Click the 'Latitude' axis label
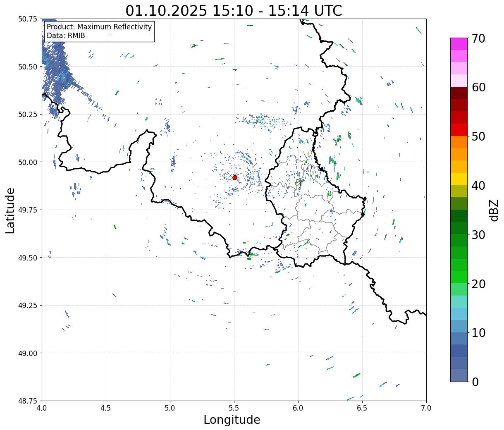 [10, 210]
